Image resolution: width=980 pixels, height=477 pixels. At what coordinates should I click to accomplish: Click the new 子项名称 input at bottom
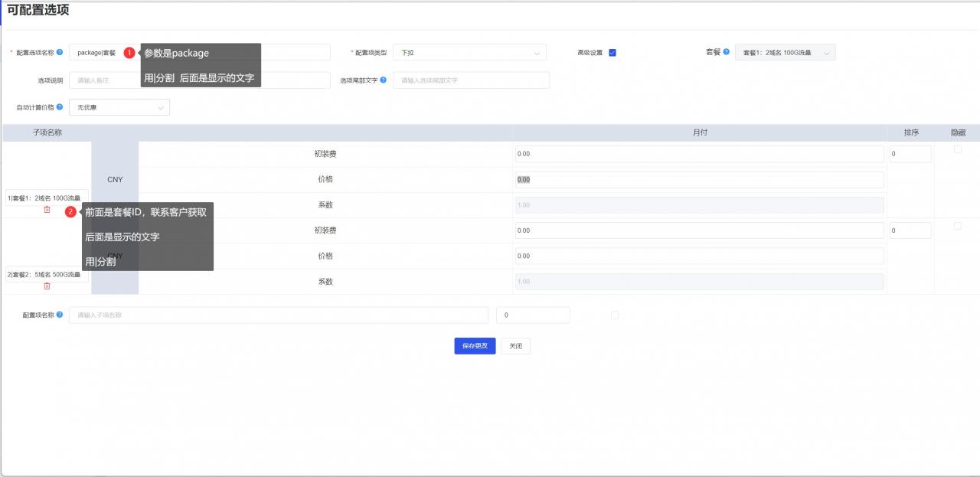[x=278, y=315]
